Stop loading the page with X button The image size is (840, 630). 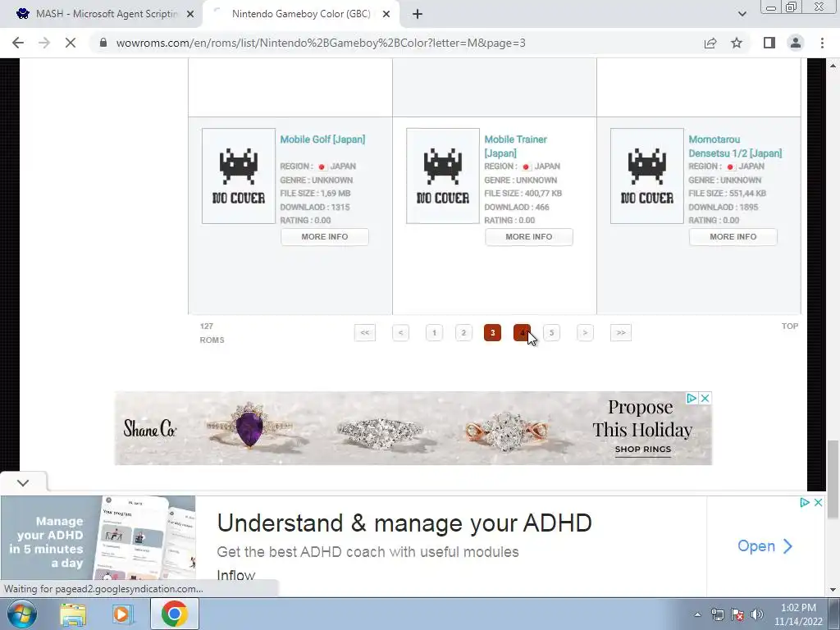pyautogui.click(x=71, y=43)
